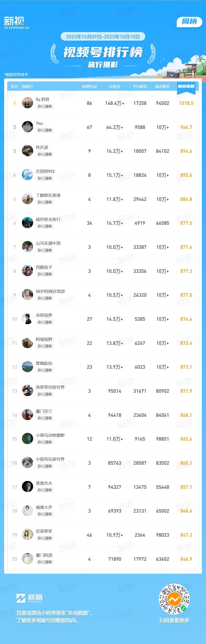206x644 pixels.
Task: Click the QR code to scan
Action: click(174, 599)
